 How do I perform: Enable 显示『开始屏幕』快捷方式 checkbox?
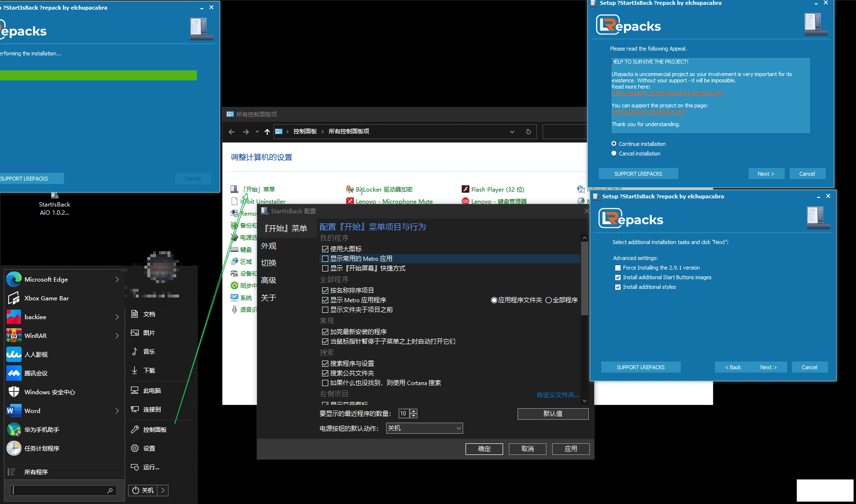tap(325, 268)
